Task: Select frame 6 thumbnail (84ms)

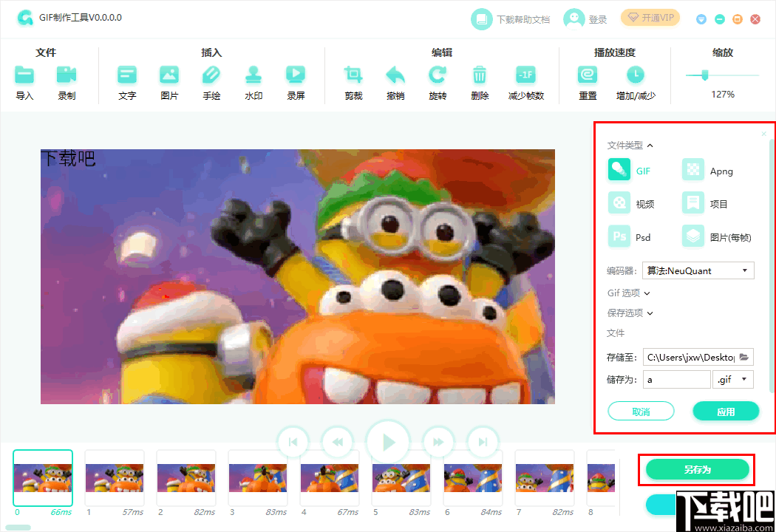Action: (x=473, y=477)
